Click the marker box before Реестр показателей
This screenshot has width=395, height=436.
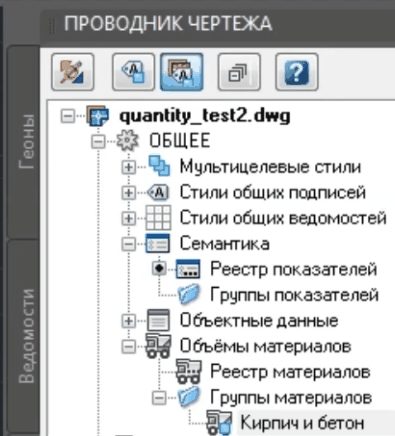[159, 269]
